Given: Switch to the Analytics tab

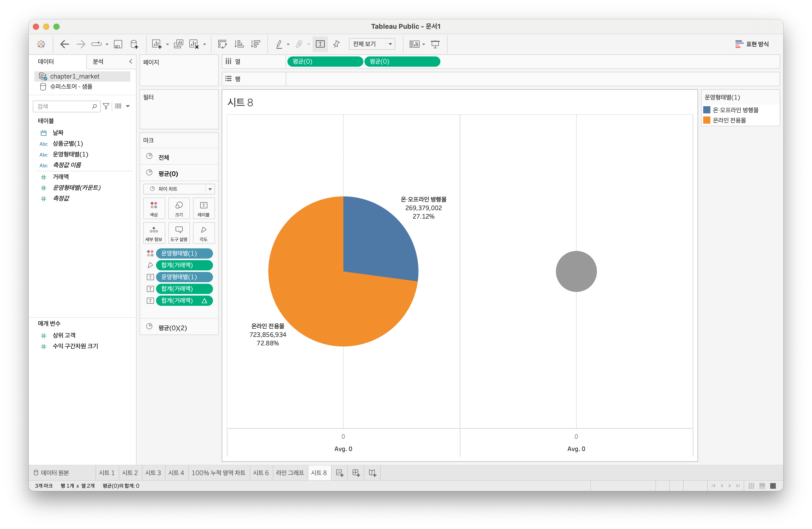Looking at the screenshot, I should click(98, 62).
